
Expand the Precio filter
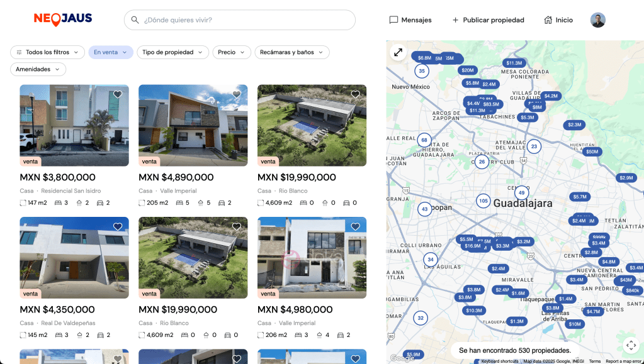232,52
